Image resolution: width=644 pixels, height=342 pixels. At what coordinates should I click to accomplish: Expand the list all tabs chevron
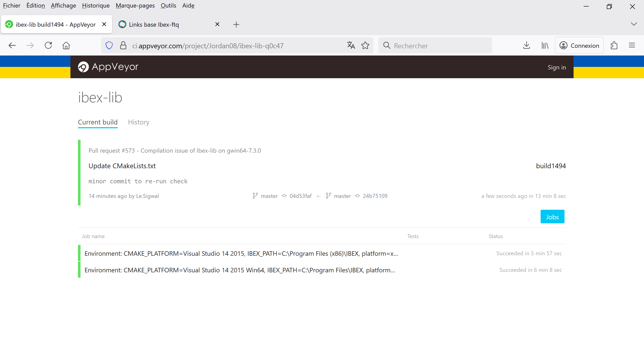tap(634, 24)
